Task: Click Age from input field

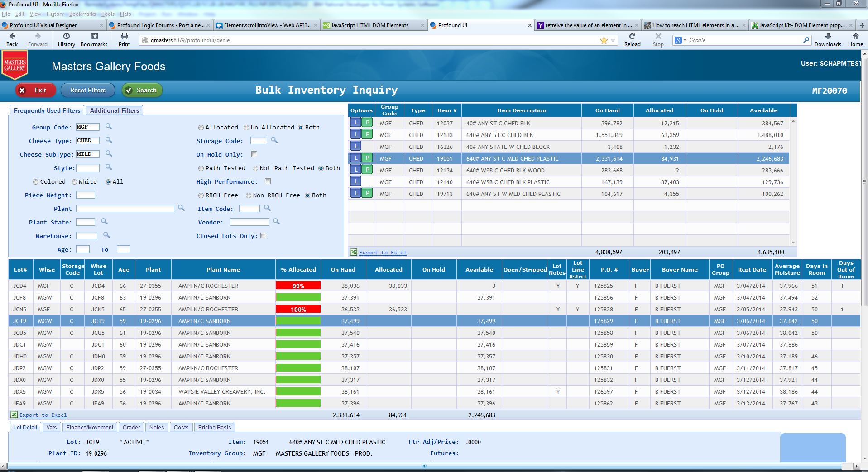Action: pyautogui.click(x=83, y=249)
